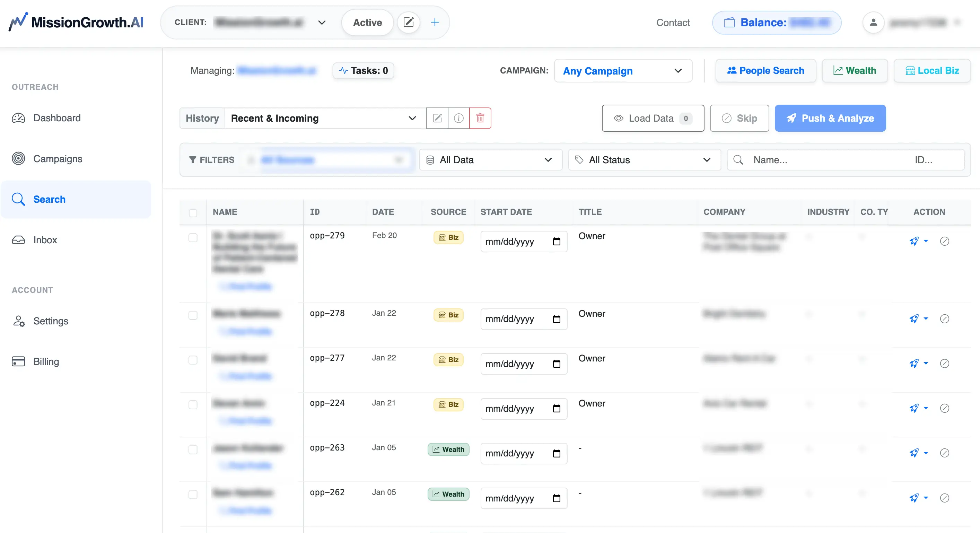Push opp-279 using its rocket icon
Viewport: 980px width, 533px height.
915,241
